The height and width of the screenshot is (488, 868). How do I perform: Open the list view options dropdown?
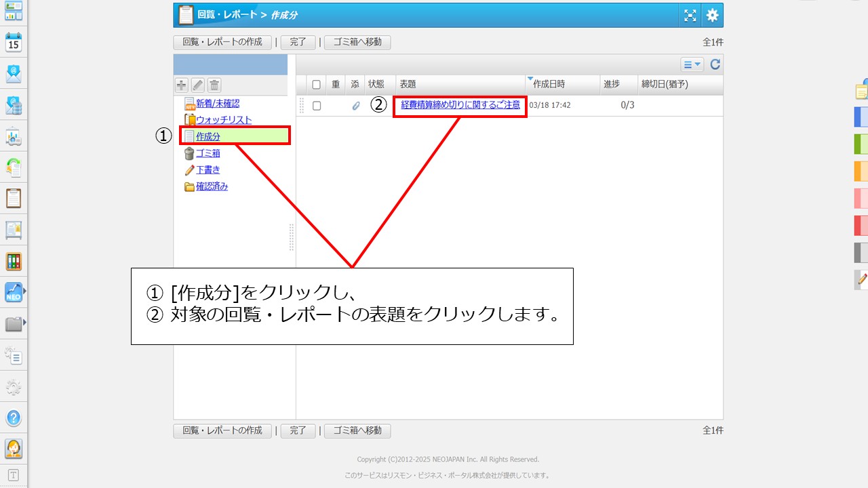[x=692, y=64]
